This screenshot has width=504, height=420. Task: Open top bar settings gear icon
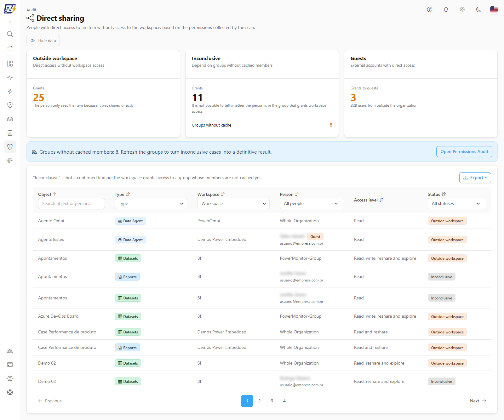462,9
